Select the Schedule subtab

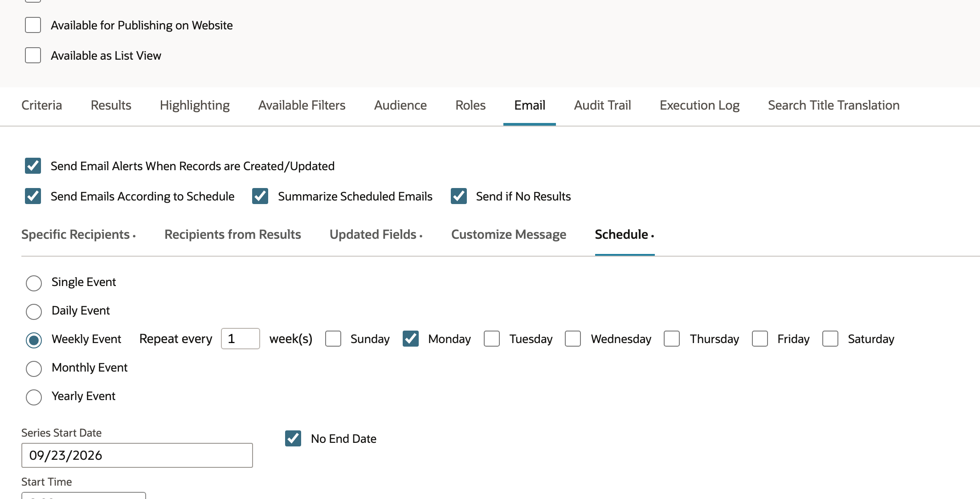625,234
